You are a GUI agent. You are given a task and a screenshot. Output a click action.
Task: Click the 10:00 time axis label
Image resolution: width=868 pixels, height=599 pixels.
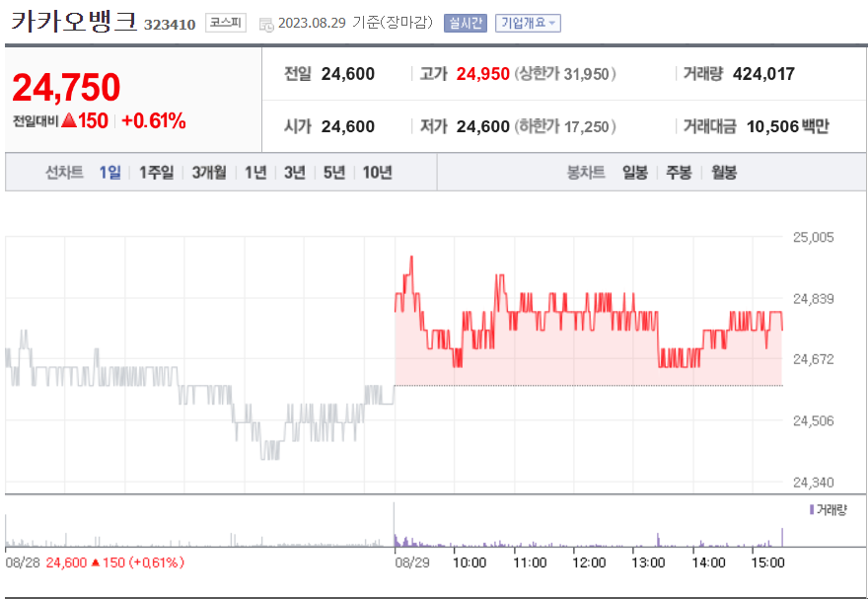(470, 562)
